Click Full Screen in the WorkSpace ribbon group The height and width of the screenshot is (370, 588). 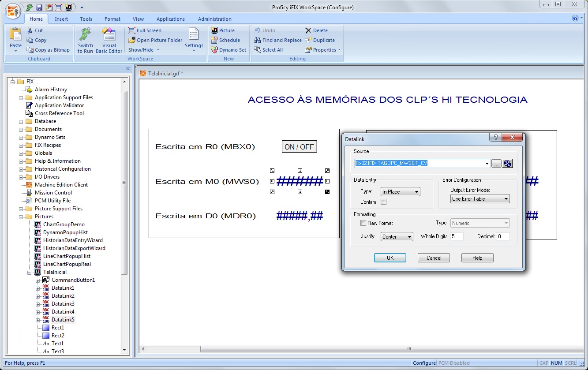point(145,30)
